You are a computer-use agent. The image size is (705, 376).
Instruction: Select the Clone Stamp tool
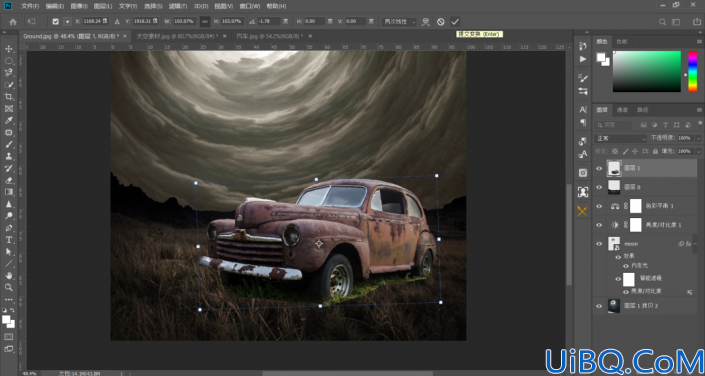tap(9, 156)
